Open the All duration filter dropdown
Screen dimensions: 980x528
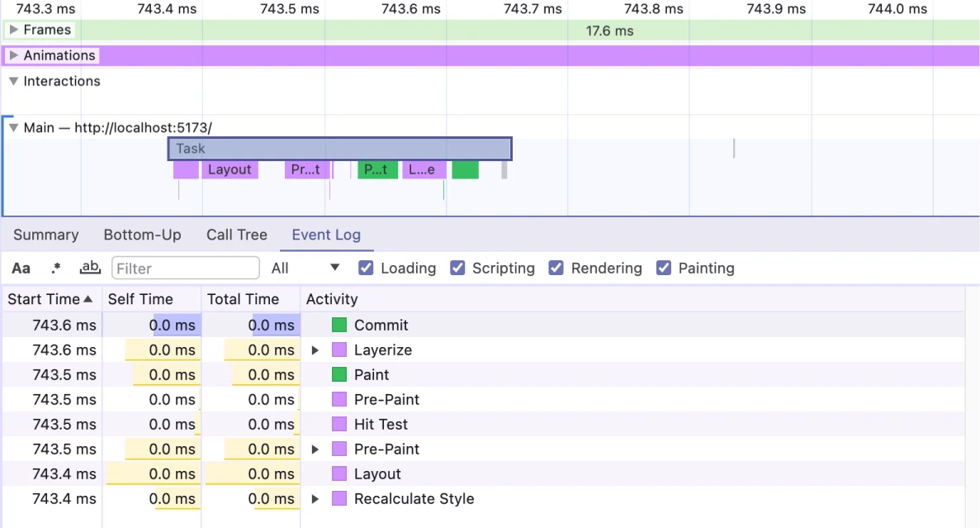305,268
